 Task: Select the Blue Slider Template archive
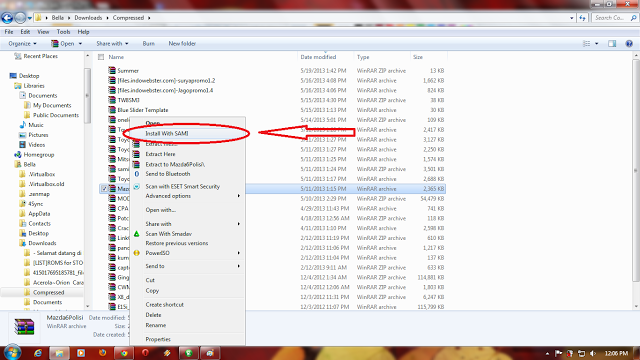tap(143, 110)
